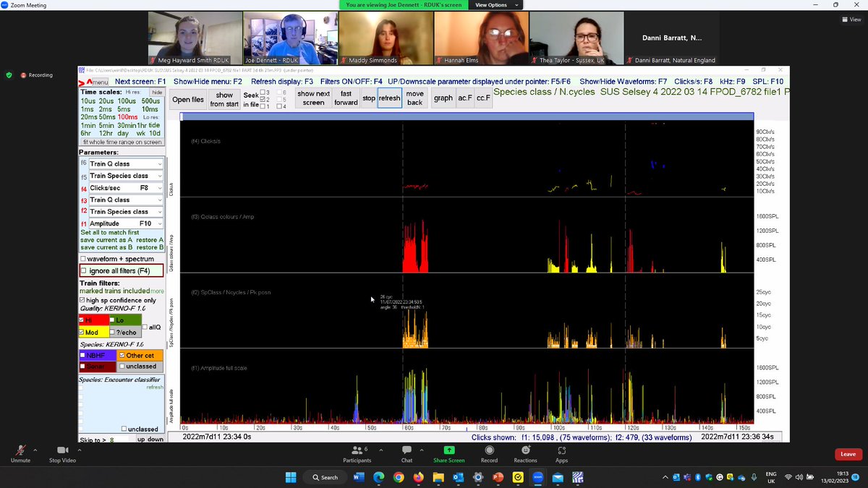Click the Stop Video camera icon
868x488 pixels.
(62, 450)
